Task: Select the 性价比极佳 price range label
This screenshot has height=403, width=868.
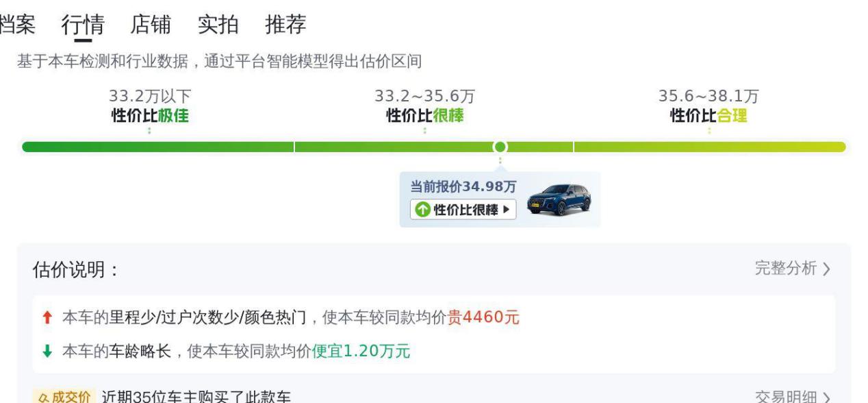Action: point(150,116)
